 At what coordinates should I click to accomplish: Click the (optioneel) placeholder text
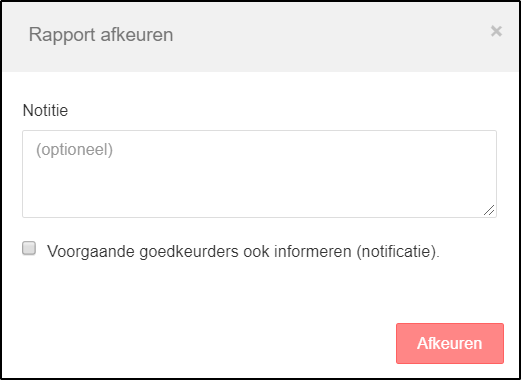(74, 150)
